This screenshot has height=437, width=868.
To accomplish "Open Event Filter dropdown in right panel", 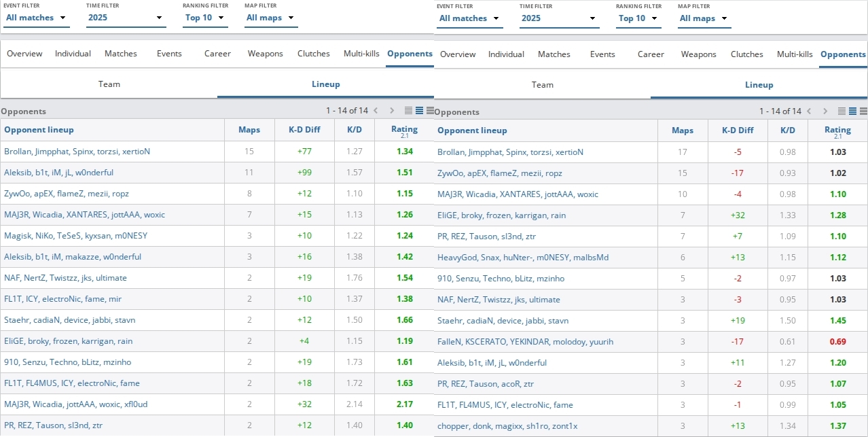I will click(469, 19).
